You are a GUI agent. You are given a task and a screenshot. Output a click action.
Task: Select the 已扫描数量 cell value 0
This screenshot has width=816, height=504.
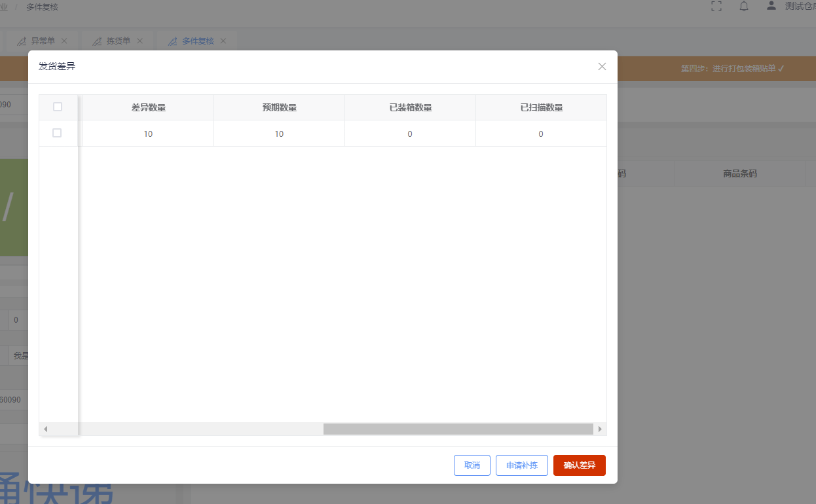coord(541,134)
